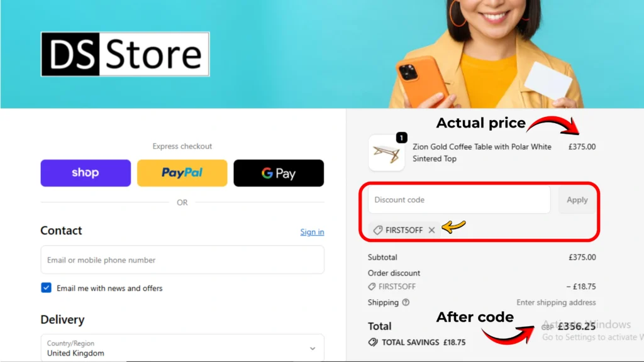Image resolution: width=644 pixels, height=362 pixels.
Task: Click the chevron arrow in Country/Region field
Action: point(313,348)
